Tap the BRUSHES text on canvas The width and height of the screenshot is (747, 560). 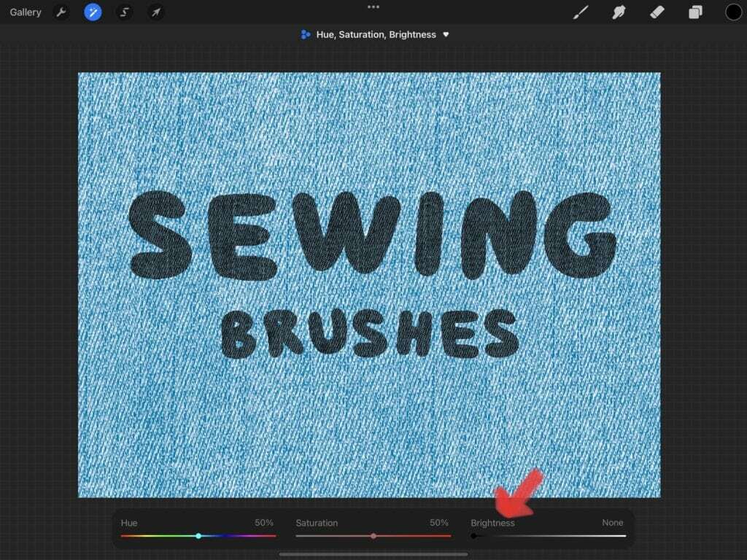pos(370,334)
